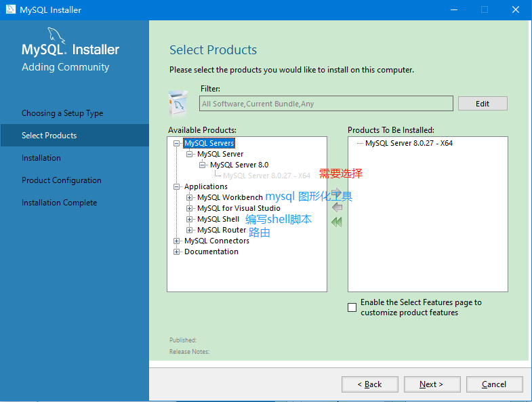The image size is (532, 402).
Task: Click the remove-product left arrow icon
Action: pos(337,207)
